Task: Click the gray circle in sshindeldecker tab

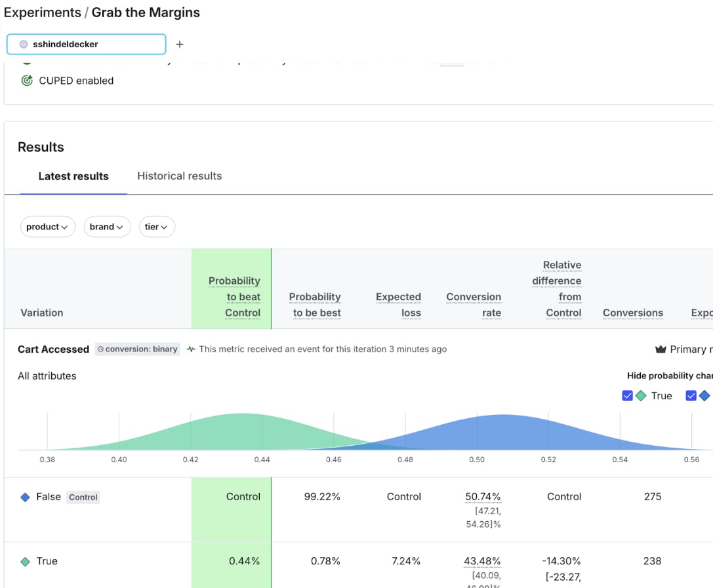Action: (24, 45)
